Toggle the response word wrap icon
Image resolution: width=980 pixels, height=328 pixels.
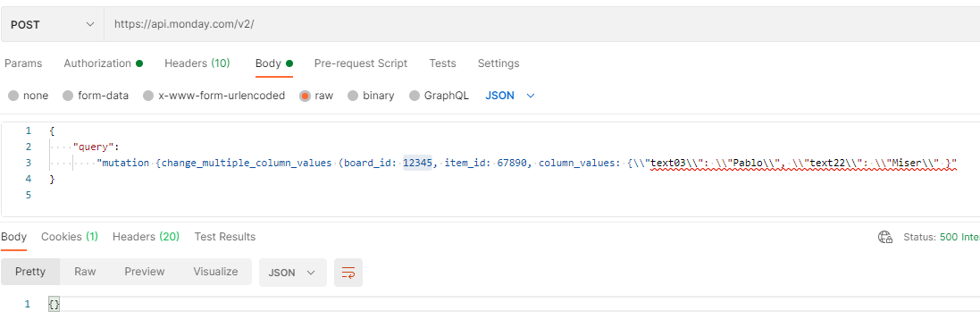click(x=348, y=273)
